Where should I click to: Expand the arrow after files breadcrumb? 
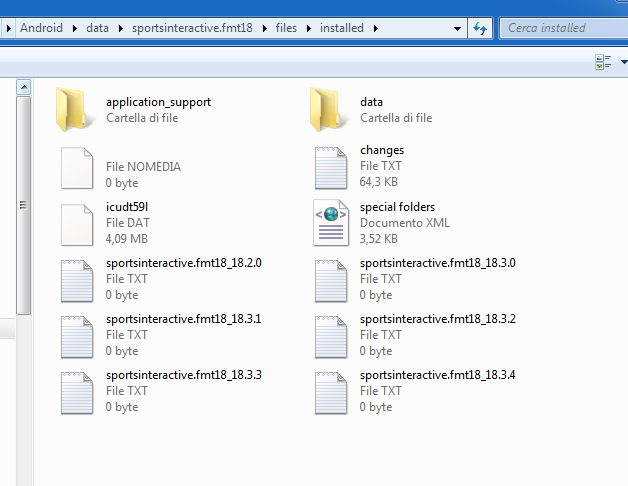(309, 28)
